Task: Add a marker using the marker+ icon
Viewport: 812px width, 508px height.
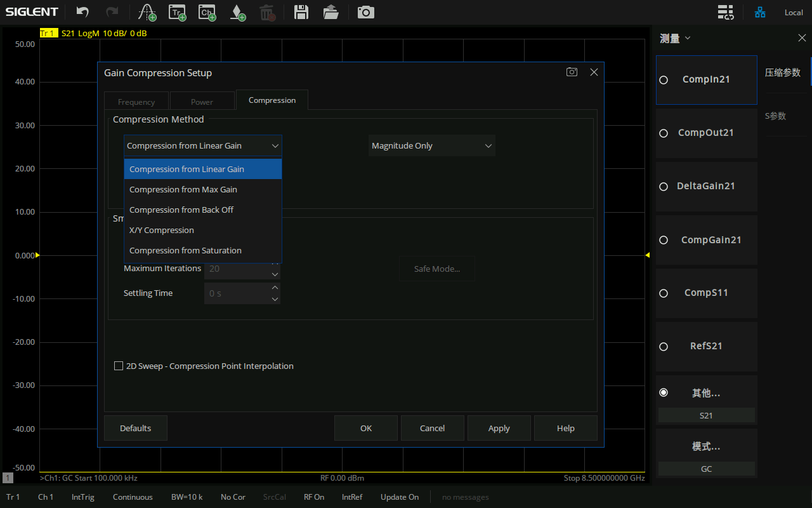Action: pyautogui.click(x=237, y=12)
